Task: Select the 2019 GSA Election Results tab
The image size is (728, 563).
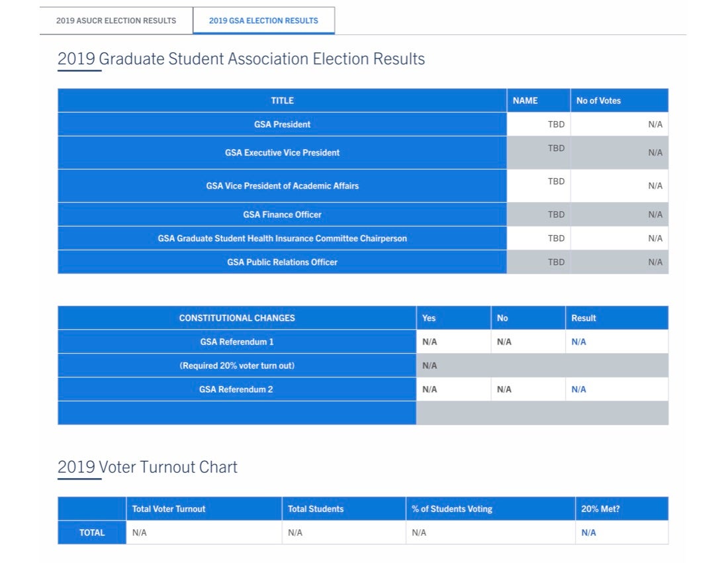Action: pyautogui.click(x=263, y=21)
